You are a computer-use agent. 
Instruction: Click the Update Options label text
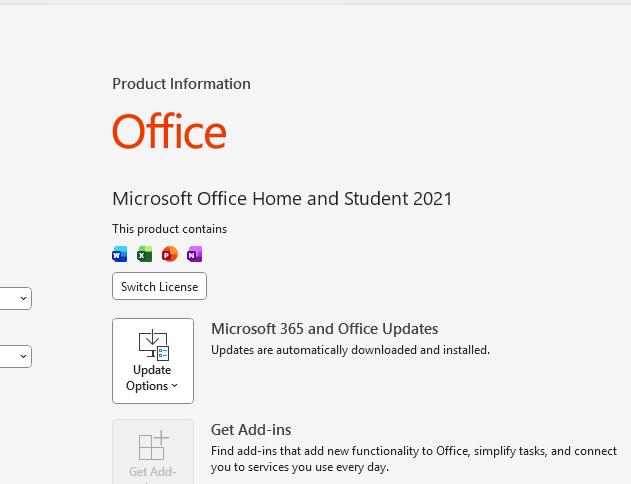click(x=152, y=378)
